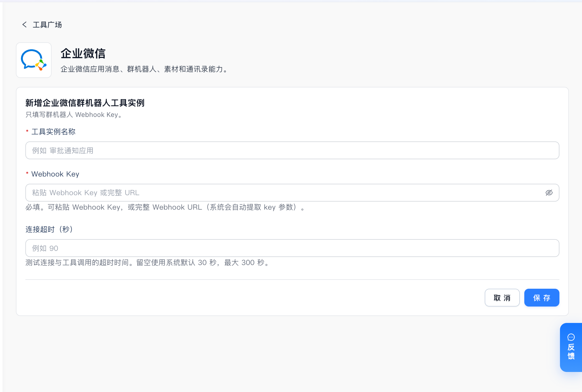Click the hint text starting with 必填。可粘贴 Webhook Key
The height and width of the screenshot is (392, 582).
click(165, 207)
